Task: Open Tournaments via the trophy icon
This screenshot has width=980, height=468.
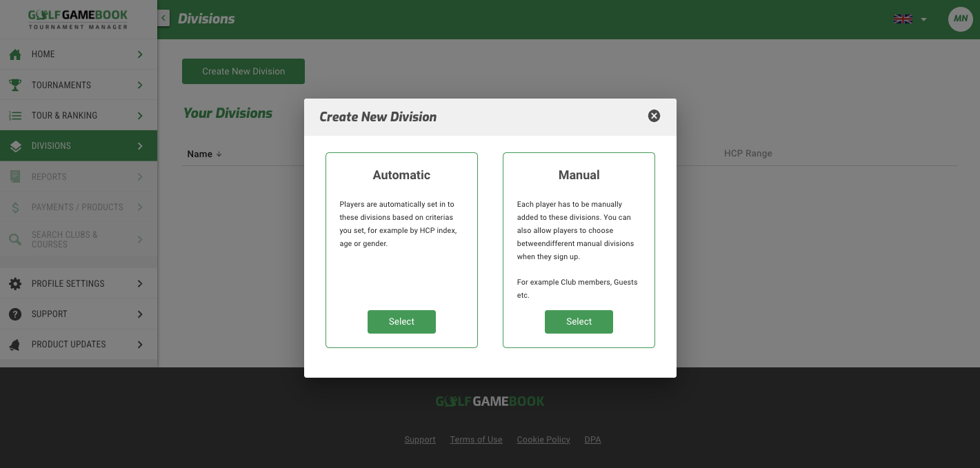Action: [14, 84]
